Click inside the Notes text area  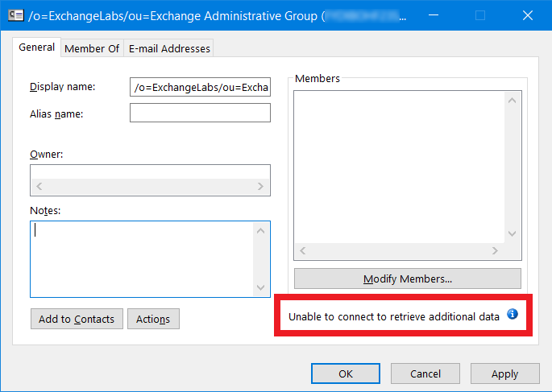click(142, 258)
